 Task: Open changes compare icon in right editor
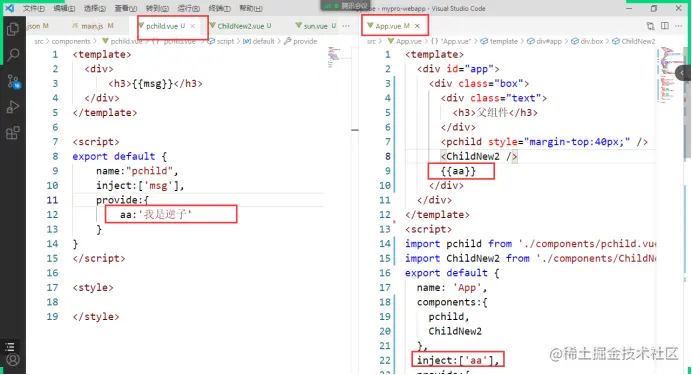[651, 26]
